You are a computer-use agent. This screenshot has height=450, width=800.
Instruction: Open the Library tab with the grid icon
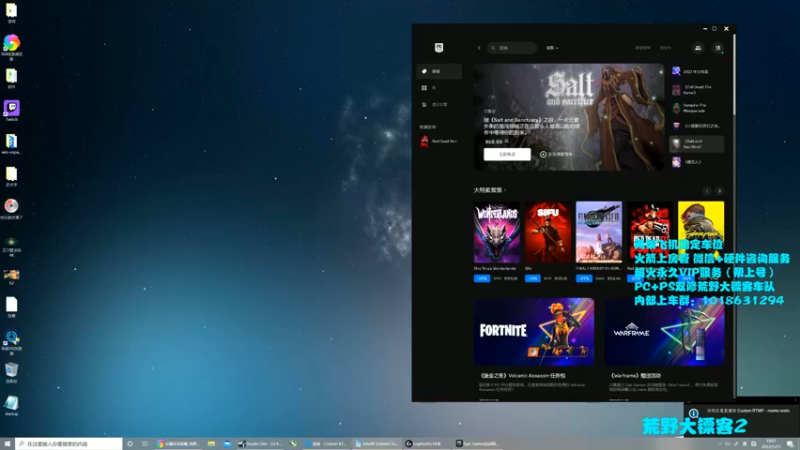point(439,88)
